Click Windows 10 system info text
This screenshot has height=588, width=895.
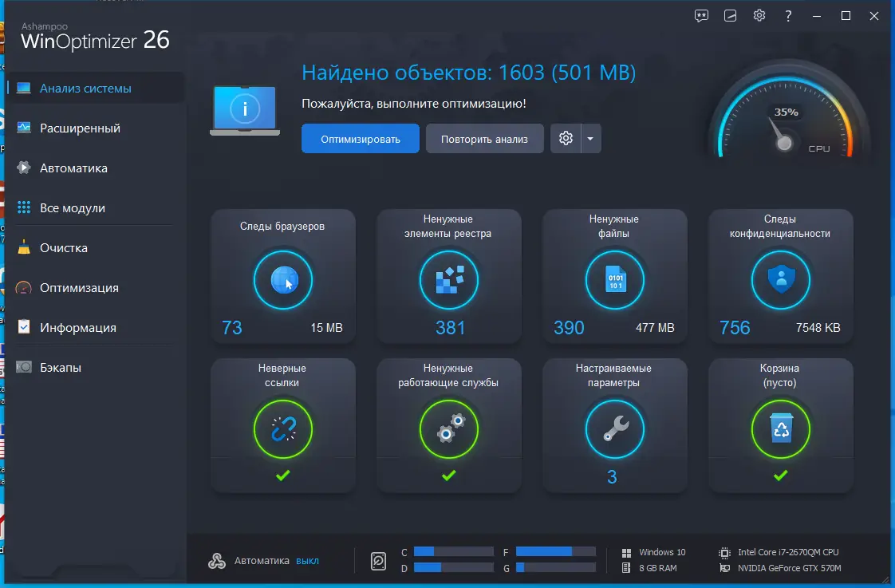point(662,552)
